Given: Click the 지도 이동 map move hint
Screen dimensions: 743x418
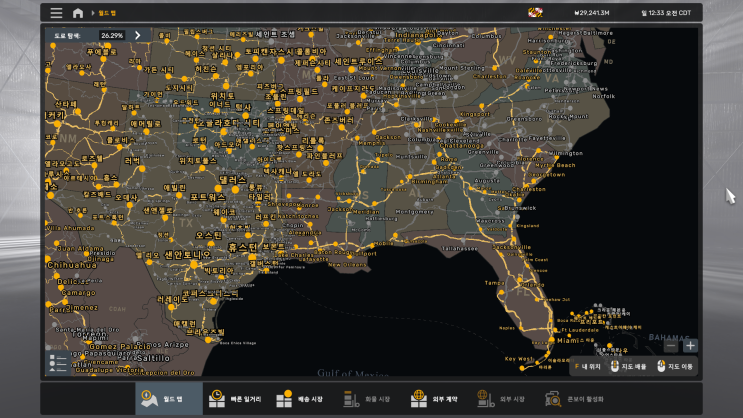Looking at the screenshot, I should pos(675,366).
